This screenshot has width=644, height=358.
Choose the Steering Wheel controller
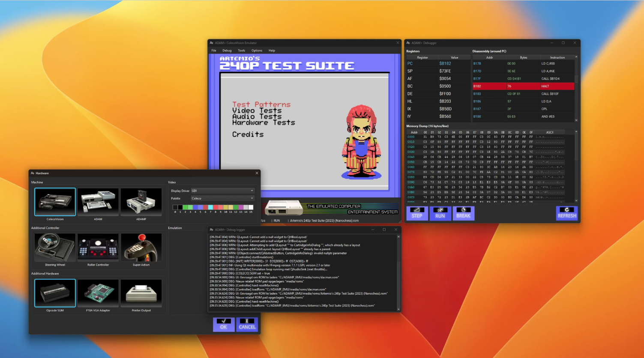click(x=55, y=247)
